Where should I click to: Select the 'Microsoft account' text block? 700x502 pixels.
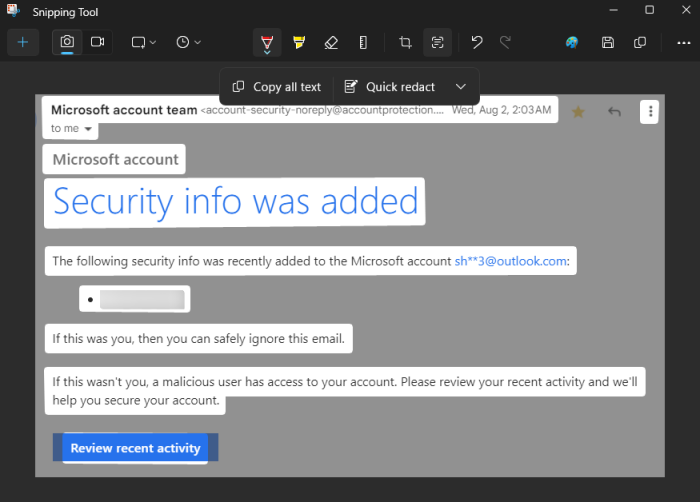tap(114, 159)
